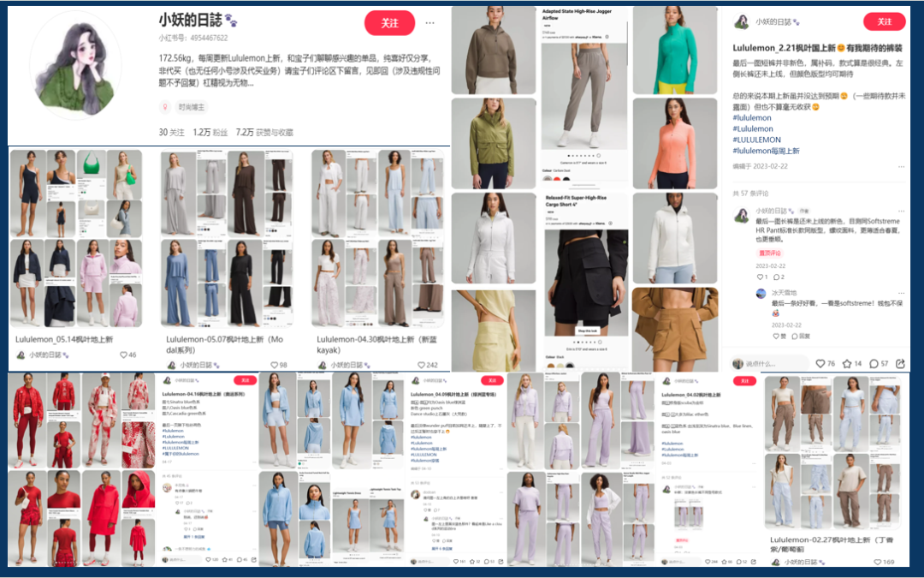Open the 05.07 Modal card cover collage
The image size is (924, 578).
(227, 238)
